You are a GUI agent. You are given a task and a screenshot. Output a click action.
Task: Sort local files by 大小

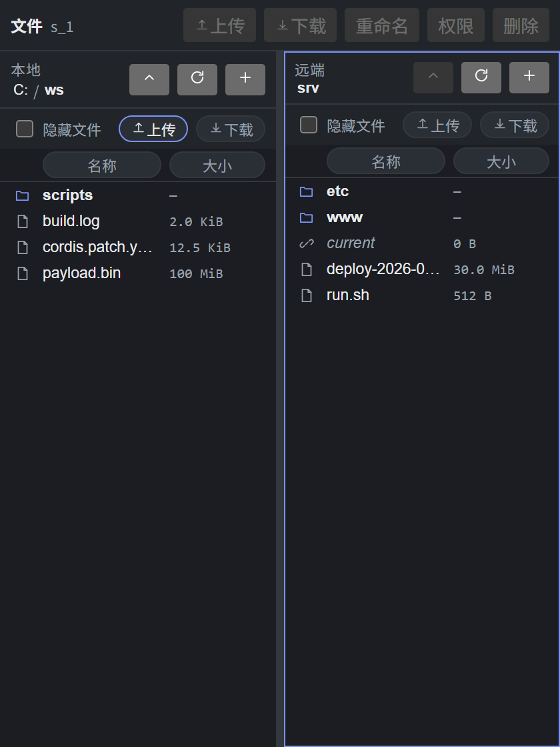click(217, 165)
